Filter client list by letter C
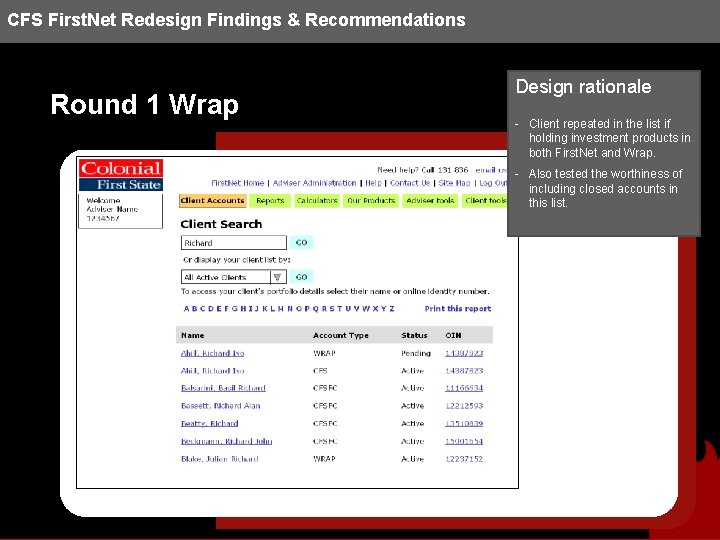The image size is (720, 540). (x=202, y=309)
